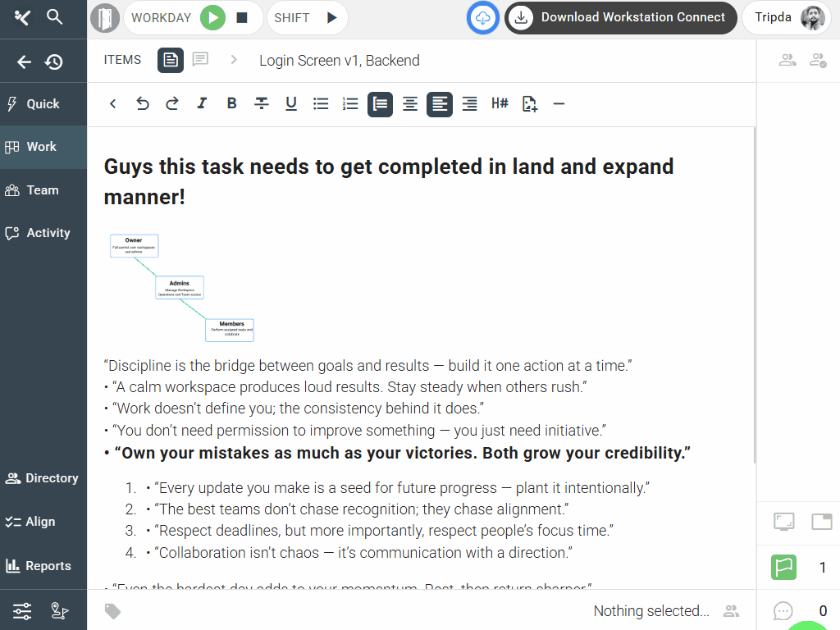840x630 pixels.
Task: Toggle left text alignment
Action: [x=440, y=103]
